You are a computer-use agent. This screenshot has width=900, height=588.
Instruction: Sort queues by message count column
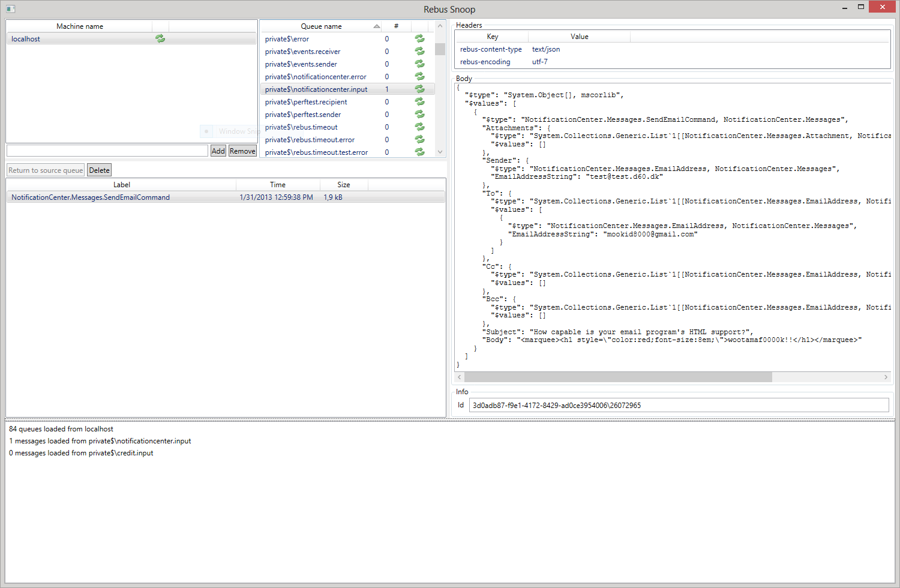[x=396, y=26]
